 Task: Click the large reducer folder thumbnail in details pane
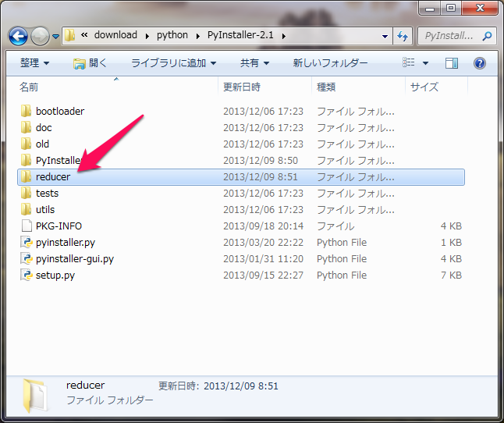click(35, 396)
